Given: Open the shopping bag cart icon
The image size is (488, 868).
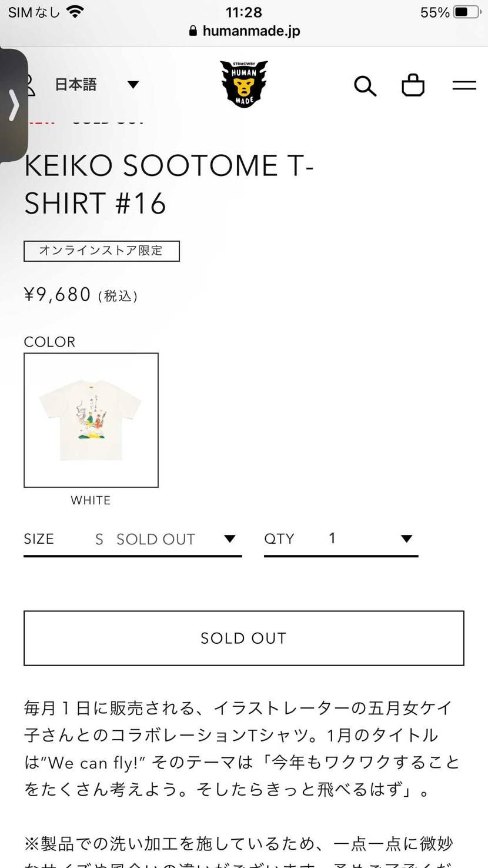Looking at the screenshot, I should coord(413,84).
